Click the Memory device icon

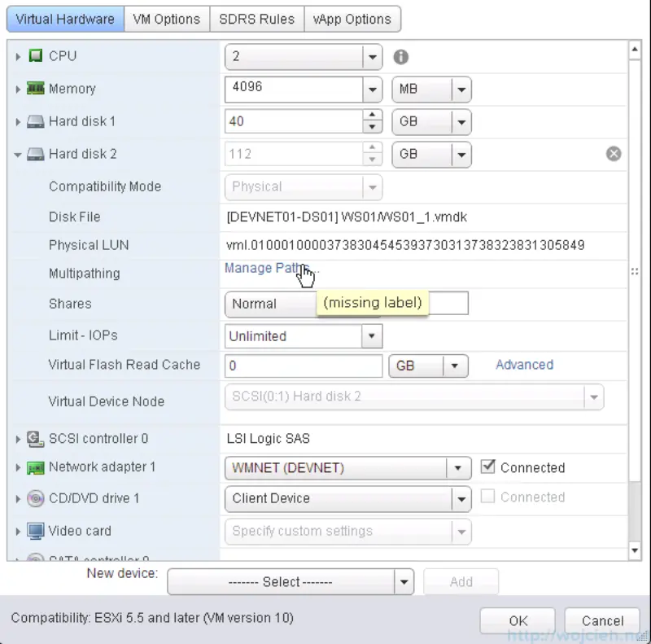tap(33, 89)
